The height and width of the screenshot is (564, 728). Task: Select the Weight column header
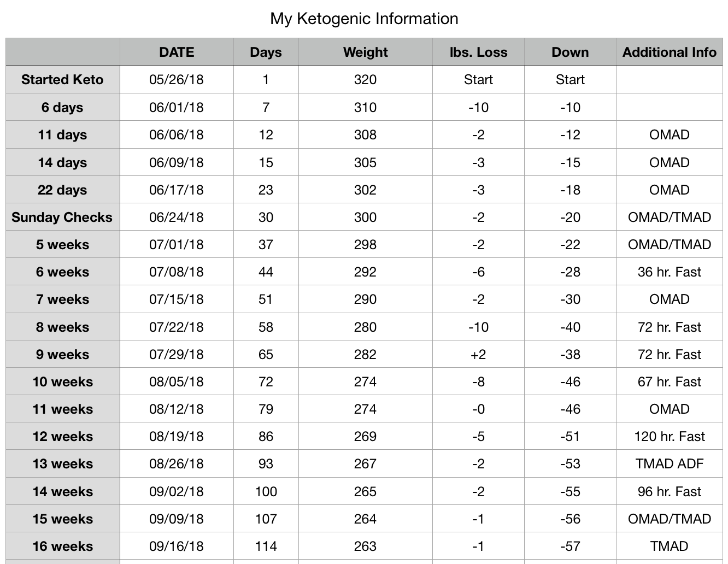366,52
